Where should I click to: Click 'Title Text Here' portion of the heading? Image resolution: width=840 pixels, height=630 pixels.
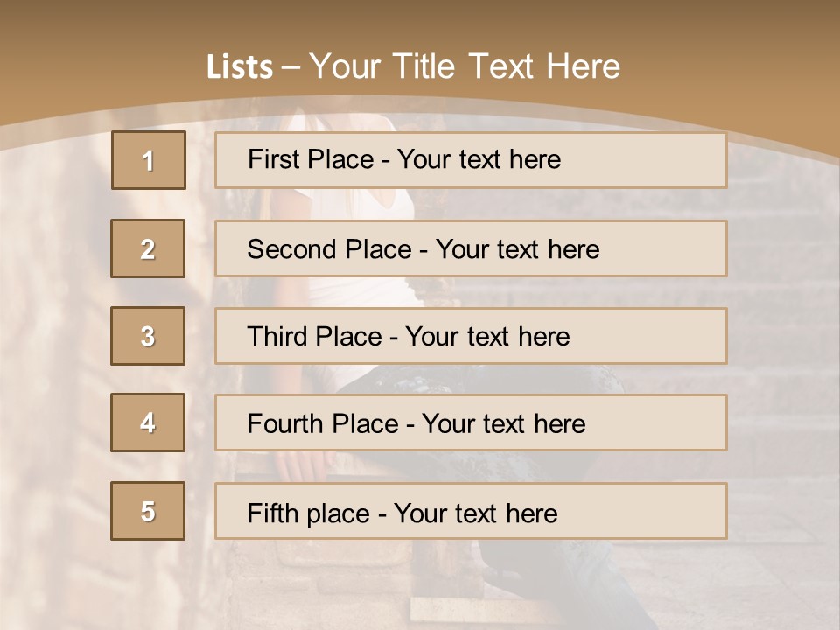pos(507,66)
